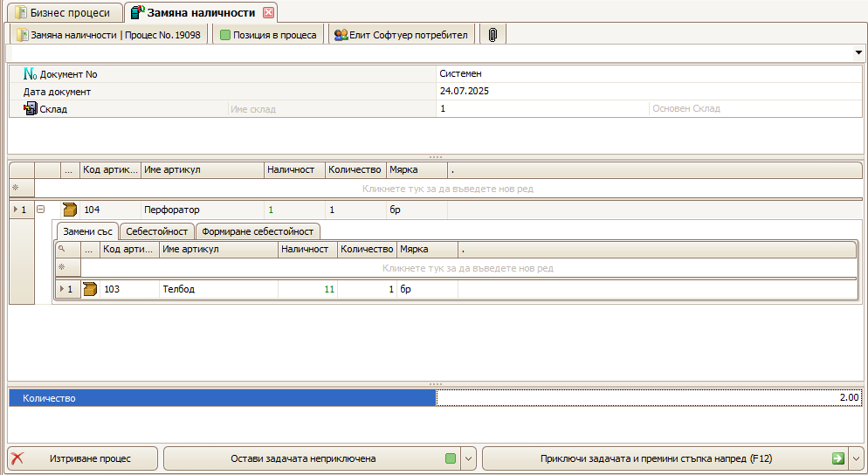Click Приключи задачата и премини стъпка напред
The width and height of the screenshot is (868, 475).
[x=655, y=458]
